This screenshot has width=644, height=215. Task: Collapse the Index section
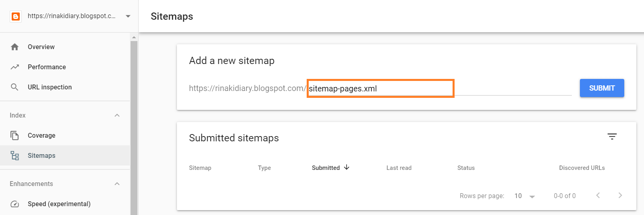(x=117, y=116)
